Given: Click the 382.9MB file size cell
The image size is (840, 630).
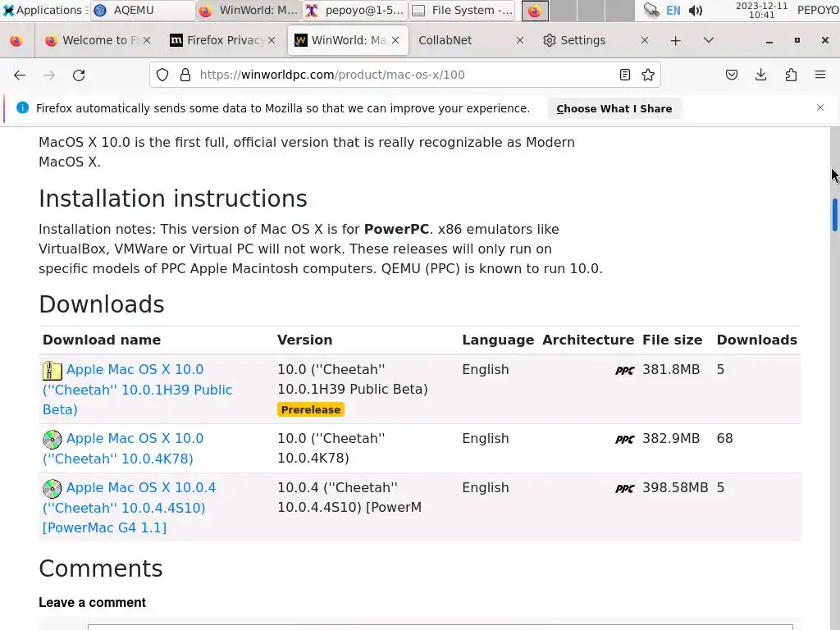Looking at the screenshot, I should 671,439.
